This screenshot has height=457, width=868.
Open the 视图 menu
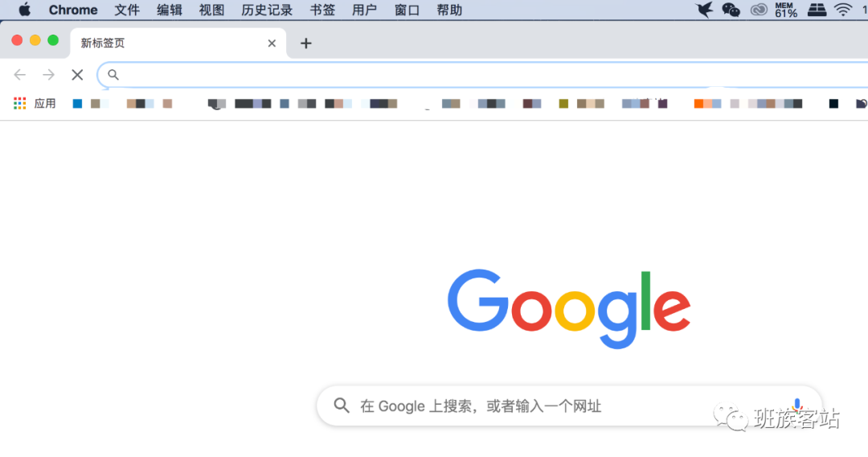point(211,10)
